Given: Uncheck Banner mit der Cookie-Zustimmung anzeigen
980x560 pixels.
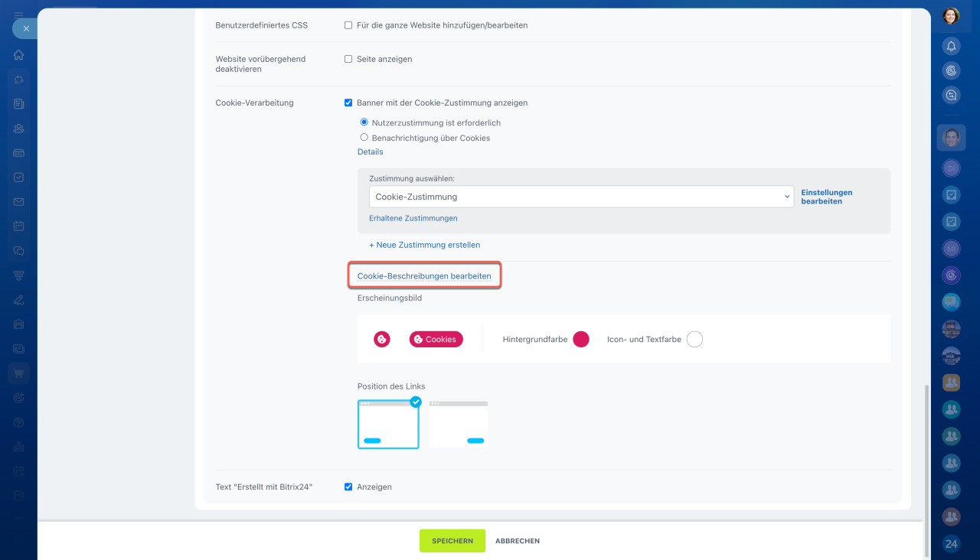Looking at the screenshot, I should click(x=348, y=103).
